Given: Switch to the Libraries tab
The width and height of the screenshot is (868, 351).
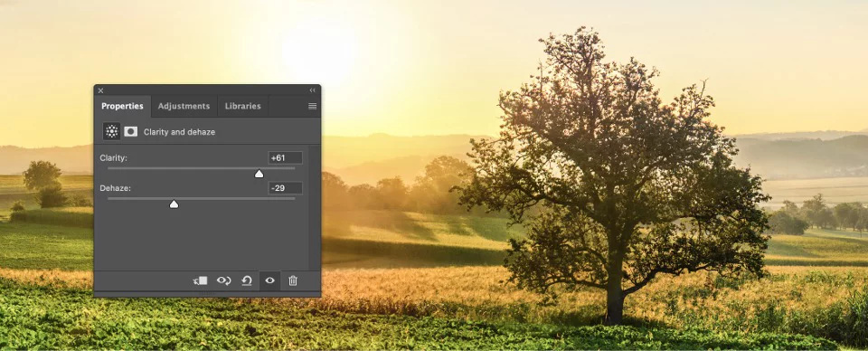Looking at the screenshot, I should [242, 107].
